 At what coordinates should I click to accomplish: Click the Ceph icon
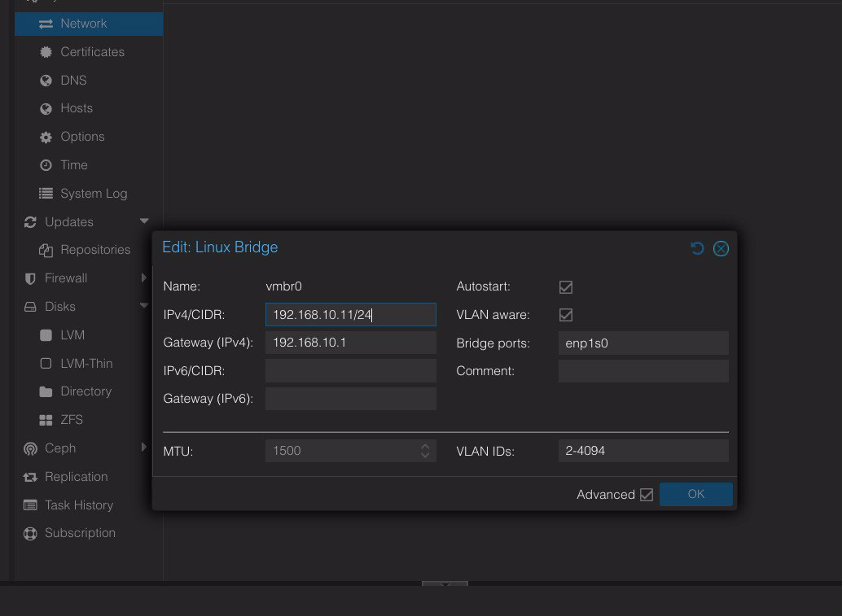[x=30, y=448]
